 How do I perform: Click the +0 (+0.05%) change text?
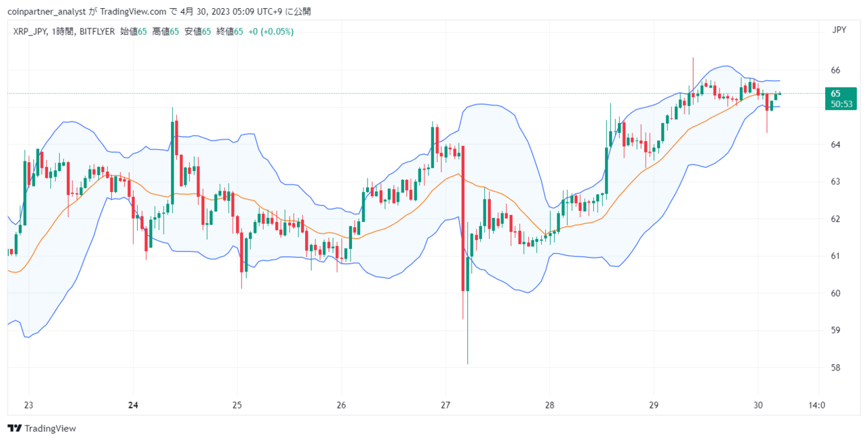(271, 31)
